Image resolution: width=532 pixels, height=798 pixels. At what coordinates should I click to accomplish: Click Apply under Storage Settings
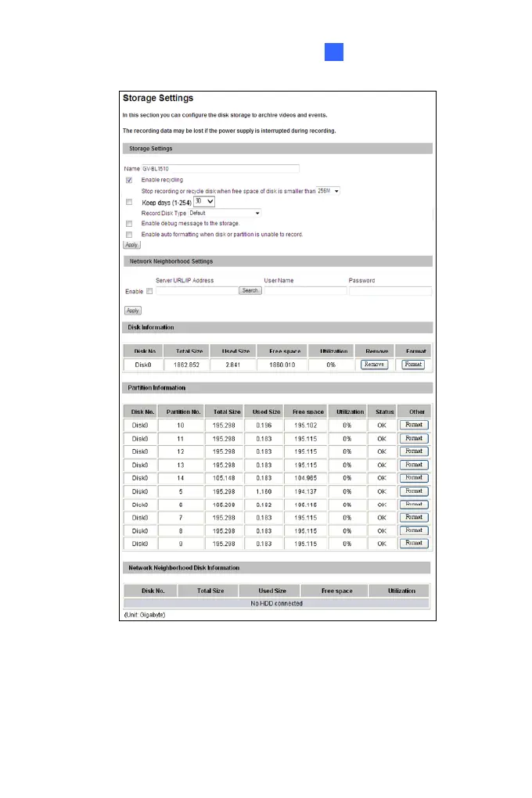tap(132, 245)
